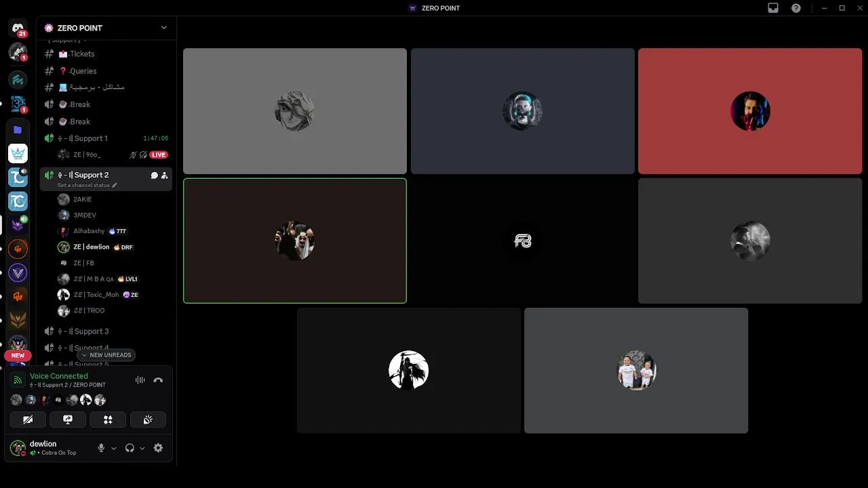
Task: Select the Support 2 voice channel
Action: click(106, 179)
